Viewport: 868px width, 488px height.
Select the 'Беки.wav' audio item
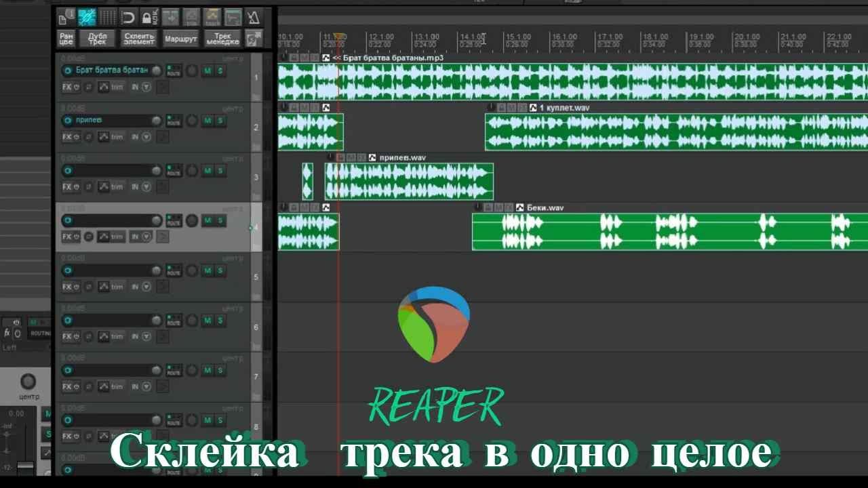670,232
